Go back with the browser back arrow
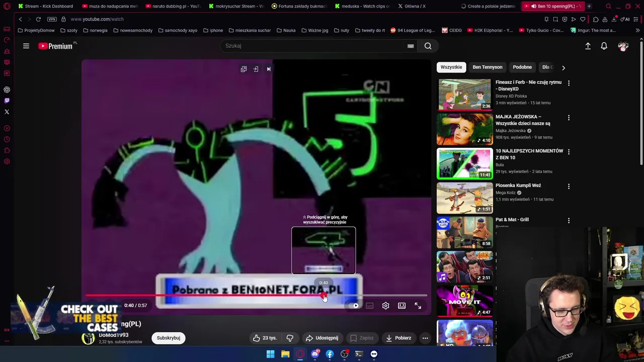The height and width of the screenshot is (362, 644). (x=20, y=19)
